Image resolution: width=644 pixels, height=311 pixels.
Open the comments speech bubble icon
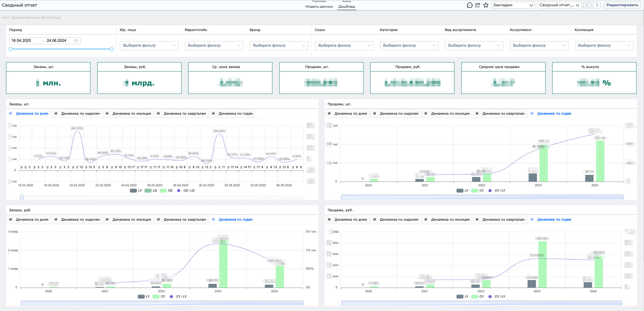(x=469, y=5)
